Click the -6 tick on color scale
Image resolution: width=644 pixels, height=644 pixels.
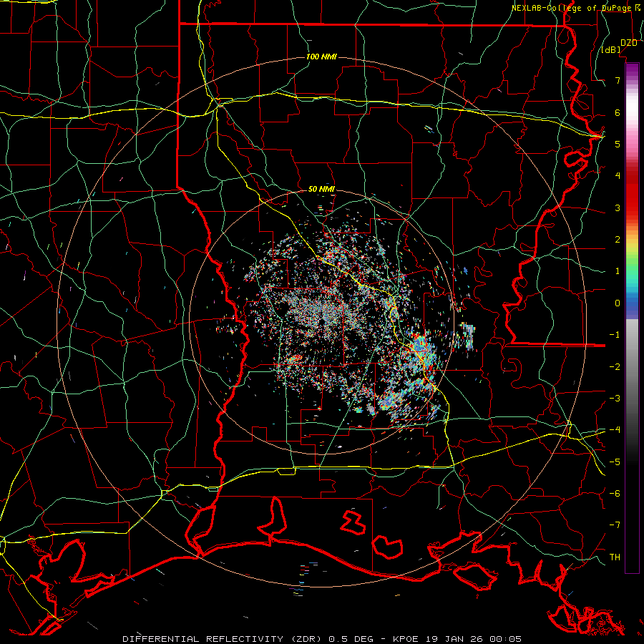[x=615, y=494]
